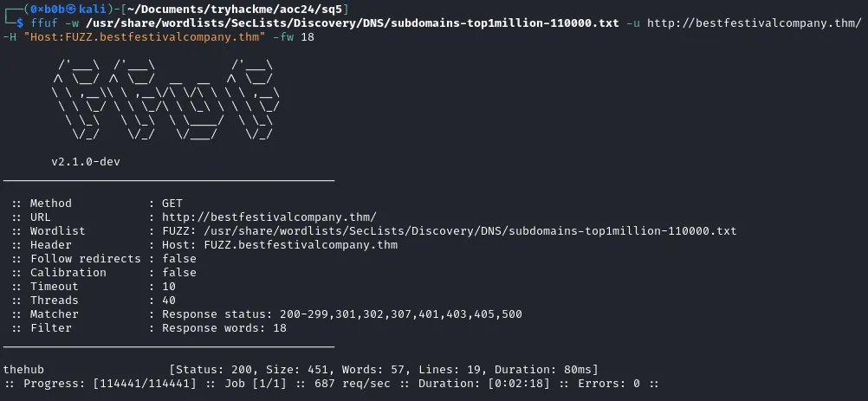Viewport: 868px width, 401px height.
Task: Select the found subdomain thehub
Action: click(23, 370)
